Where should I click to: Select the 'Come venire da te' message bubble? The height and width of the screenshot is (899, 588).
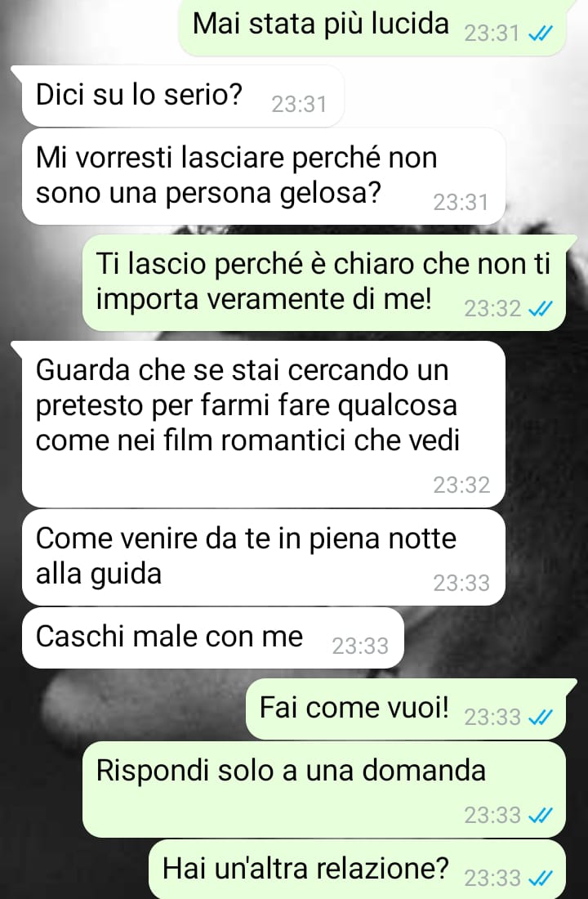click(x=264, y=557)
